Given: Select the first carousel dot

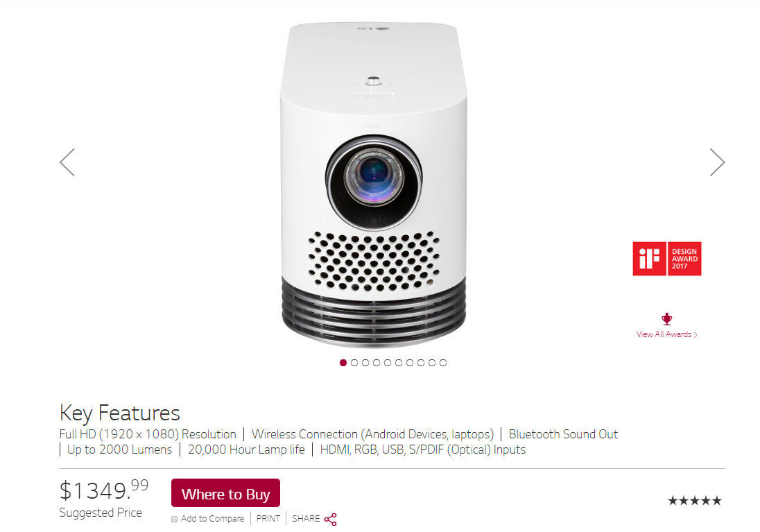Looking at the screenshot, I should 343,363.
